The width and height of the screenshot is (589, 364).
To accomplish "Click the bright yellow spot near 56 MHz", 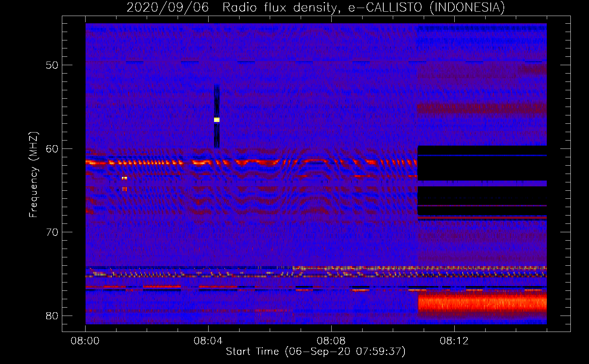I will (217, 120).
